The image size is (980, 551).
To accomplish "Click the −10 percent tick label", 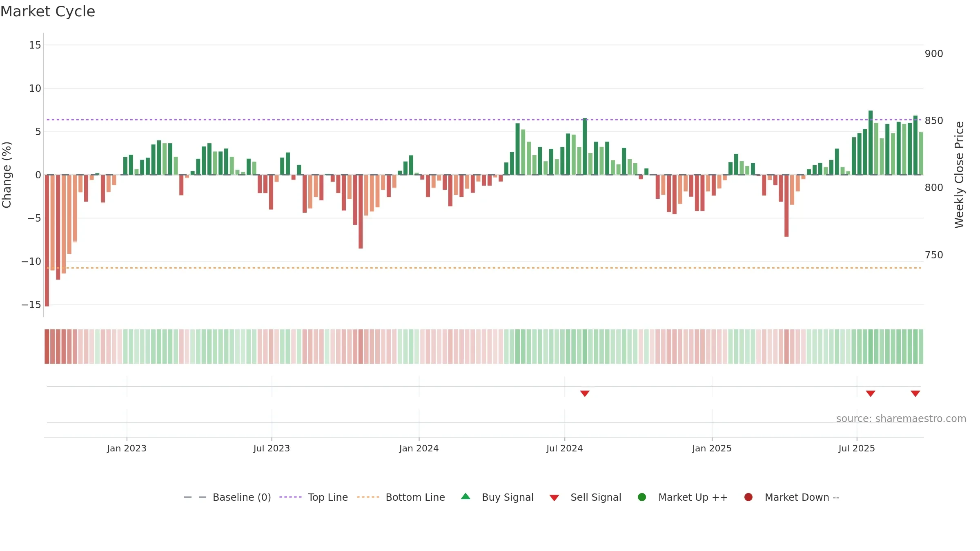I will [31, 262].
